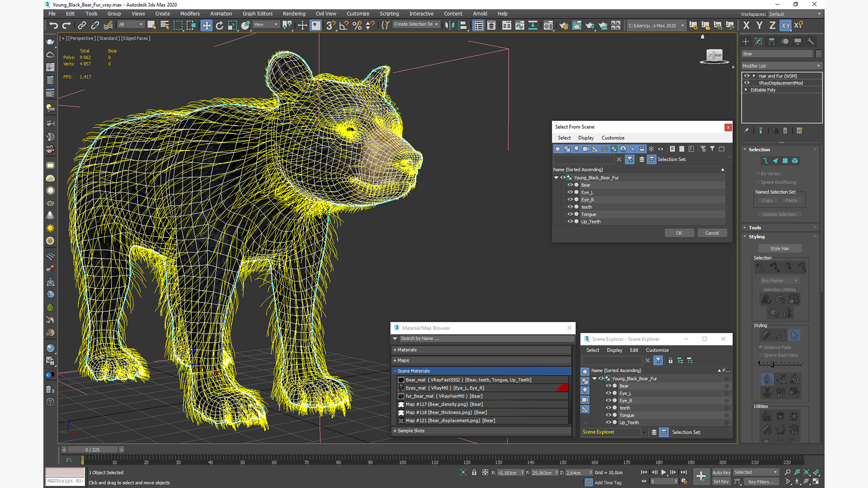This screenshot has width=868, height=488.
Task: Open the Graph Editors menu
Action: click(x=257, y=14)
